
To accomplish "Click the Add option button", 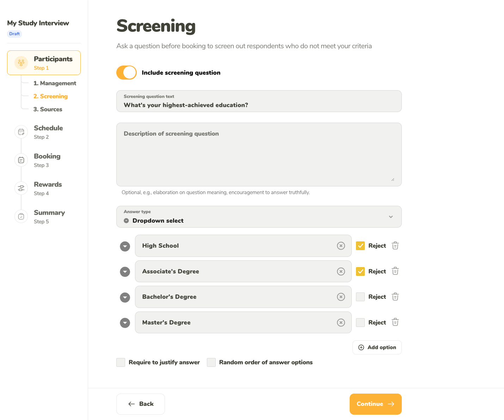I will (377, 347).
